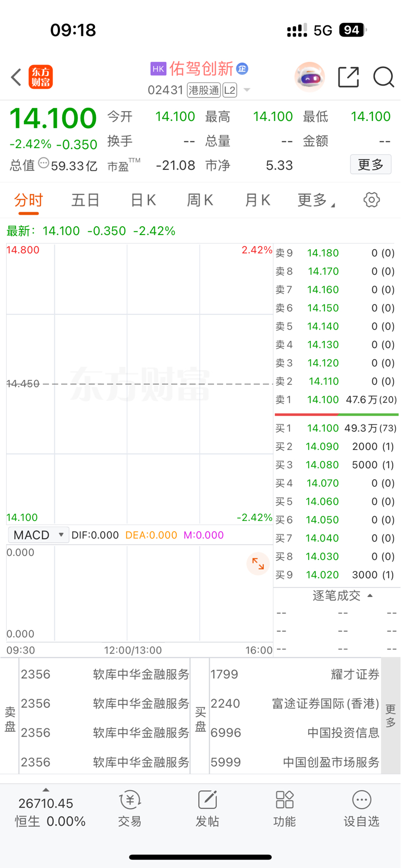Tap the MACD sub-chart area
Screen dimensions: 401x868
click(x=140, y=593)
